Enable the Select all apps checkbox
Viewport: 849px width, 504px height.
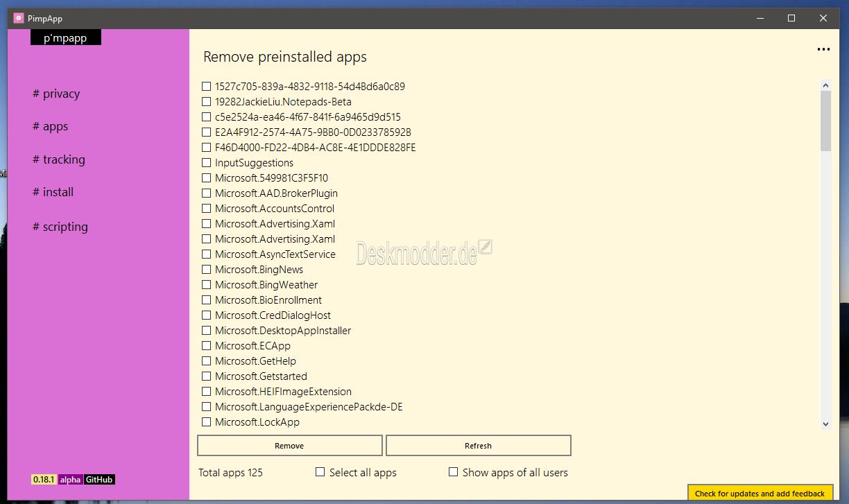320,472
